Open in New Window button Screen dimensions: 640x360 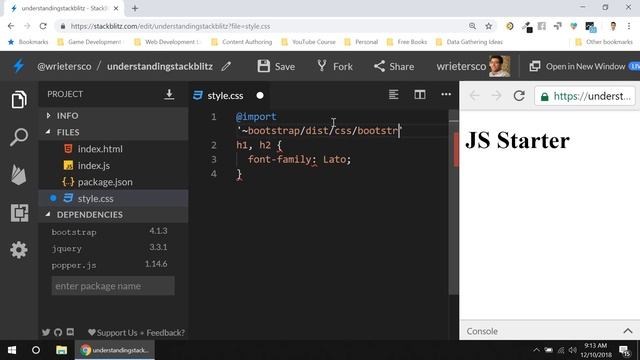tap(578, 66)
